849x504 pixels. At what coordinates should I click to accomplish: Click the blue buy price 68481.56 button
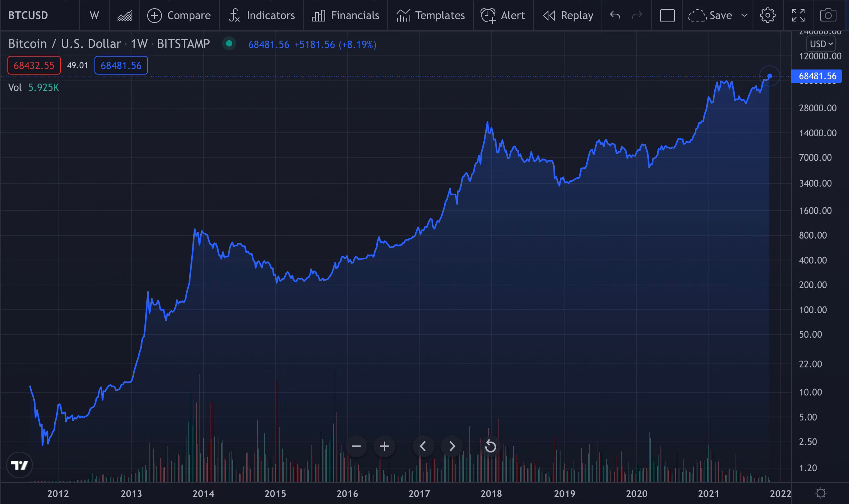click(x=121, y=65)
